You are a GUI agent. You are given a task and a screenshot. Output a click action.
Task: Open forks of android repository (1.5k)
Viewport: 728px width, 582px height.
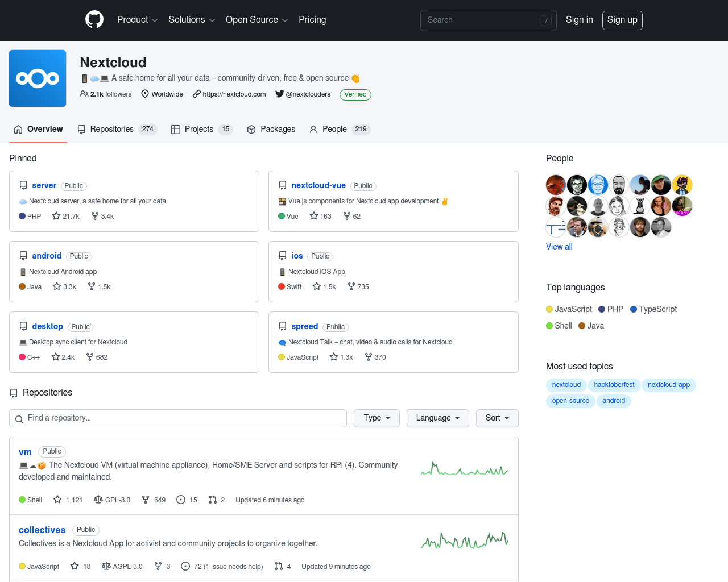[99, 287]
